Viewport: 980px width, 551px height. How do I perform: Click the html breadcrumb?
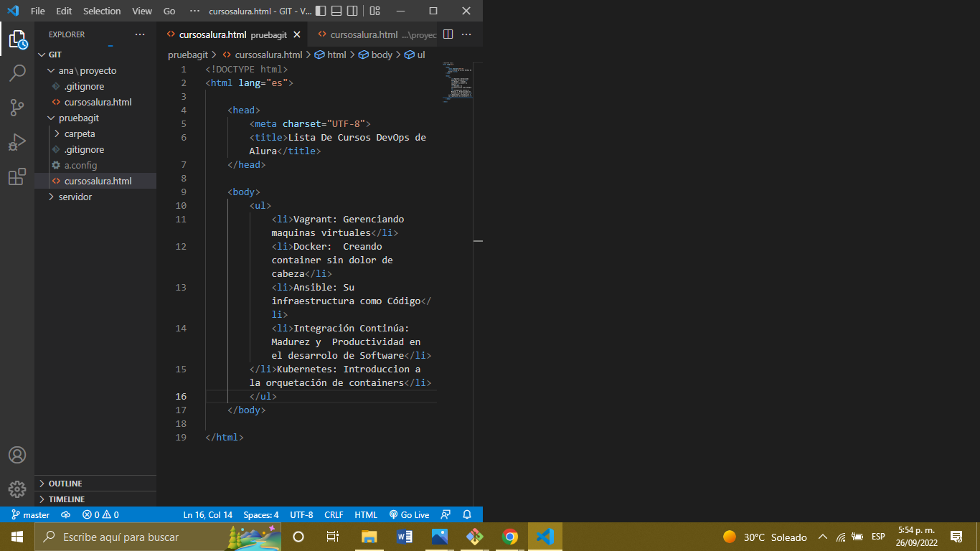(331, 55)
